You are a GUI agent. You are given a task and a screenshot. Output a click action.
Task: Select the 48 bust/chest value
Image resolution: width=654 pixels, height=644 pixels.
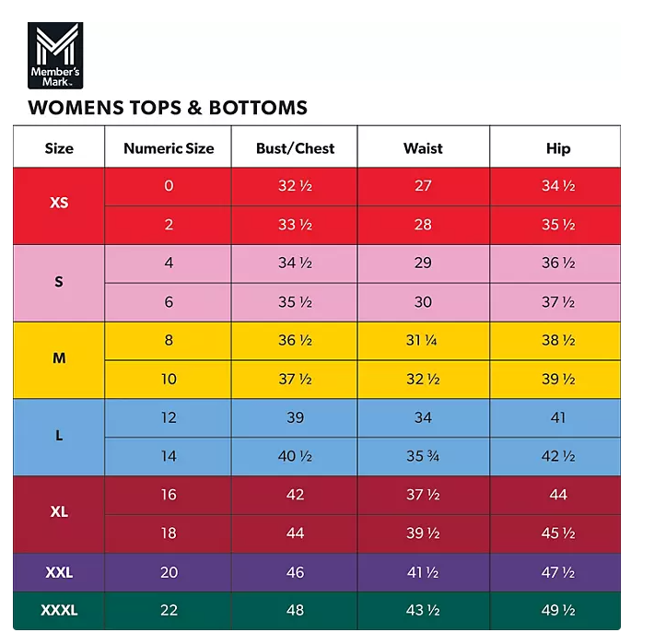(295, 610)
